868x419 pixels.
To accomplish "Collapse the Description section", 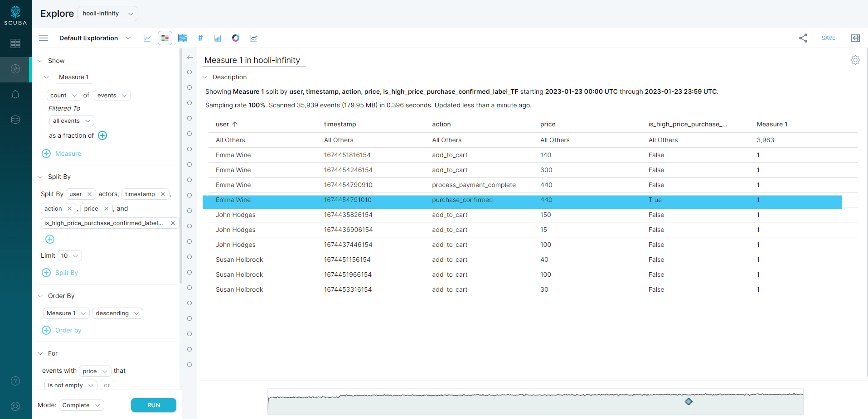I will (205, 77).
